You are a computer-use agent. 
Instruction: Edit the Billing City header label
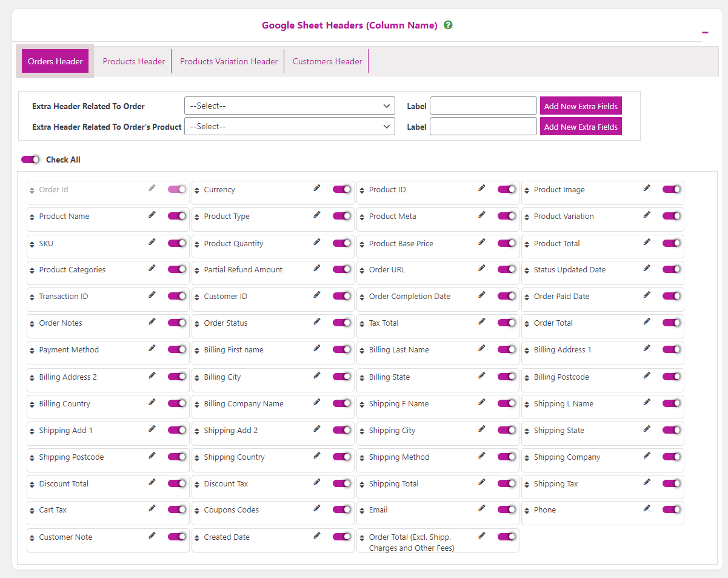coord(317,375)
